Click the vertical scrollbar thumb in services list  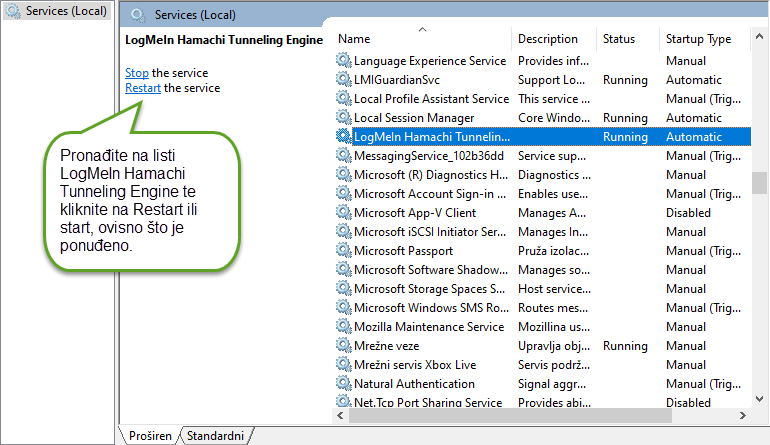coord(759,182)
